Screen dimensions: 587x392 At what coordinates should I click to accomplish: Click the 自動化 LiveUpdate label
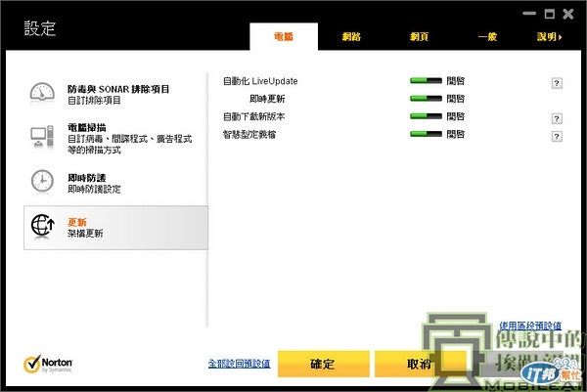(260, 81)
